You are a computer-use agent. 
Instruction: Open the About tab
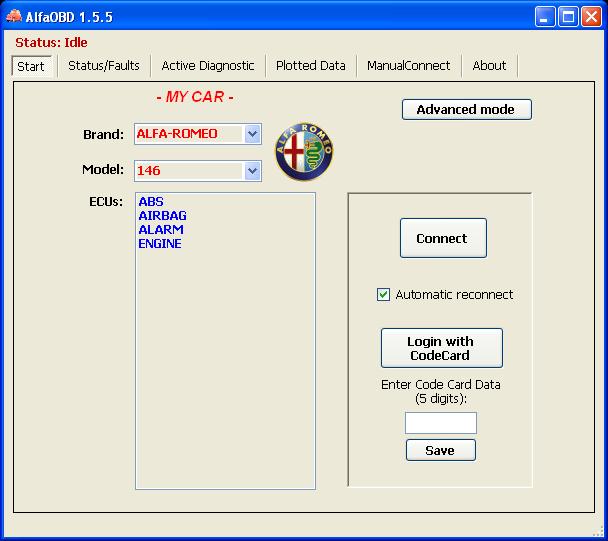489,66
